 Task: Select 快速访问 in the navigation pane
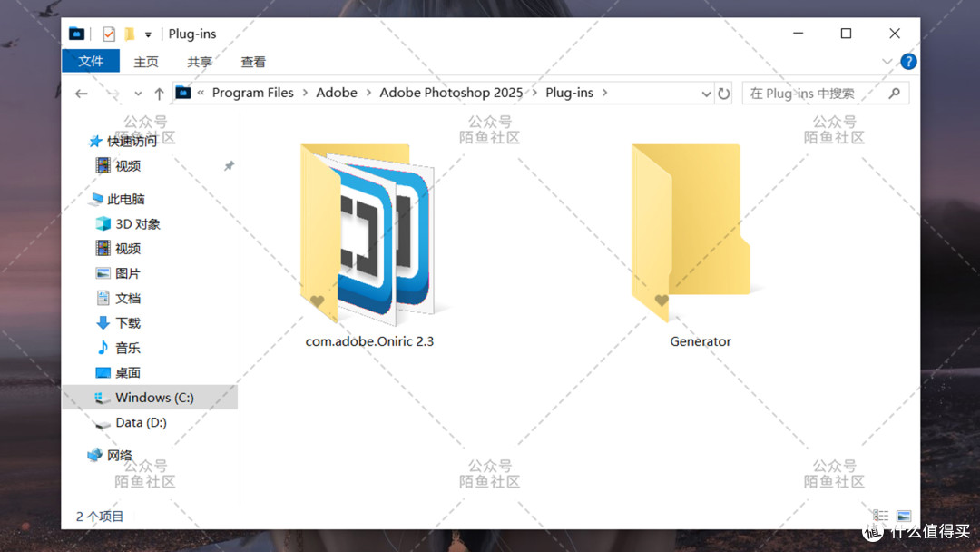132,142
